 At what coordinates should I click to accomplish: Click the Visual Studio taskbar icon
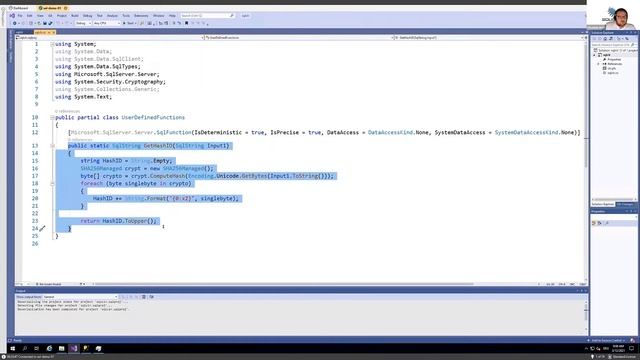pos(74,349)
